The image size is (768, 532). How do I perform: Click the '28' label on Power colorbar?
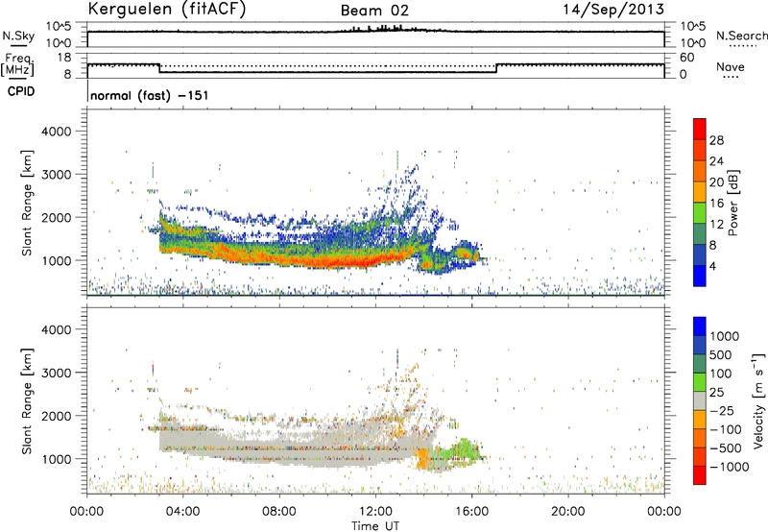click(716, 140)
